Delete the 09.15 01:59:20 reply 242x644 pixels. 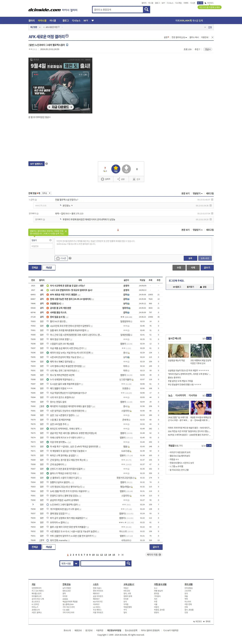pyautogui.click(x=211, y=219)
